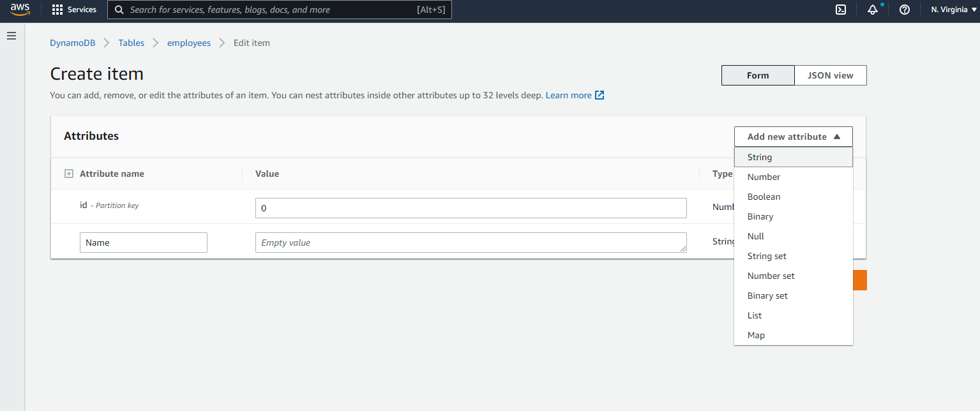
Task: Click the Edit item breadcrumb text
Action: point(252,43)
